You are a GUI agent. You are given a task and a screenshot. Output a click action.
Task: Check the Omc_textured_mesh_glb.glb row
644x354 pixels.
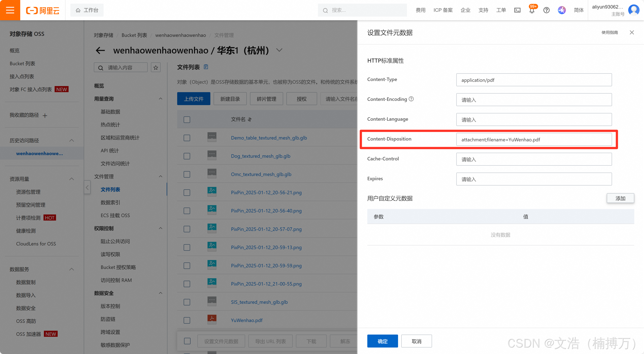point(187,174)
